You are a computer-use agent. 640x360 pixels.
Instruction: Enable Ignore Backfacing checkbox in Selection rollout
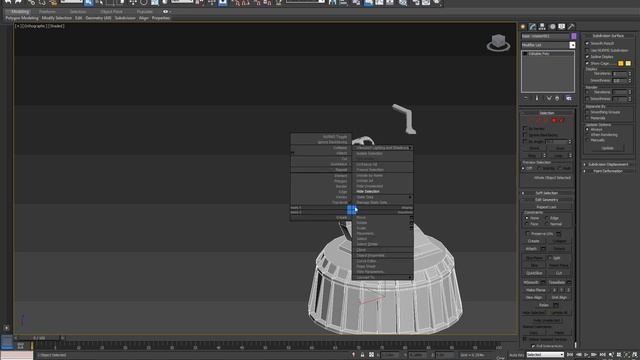pyautogui.click(x=525, y=135)
